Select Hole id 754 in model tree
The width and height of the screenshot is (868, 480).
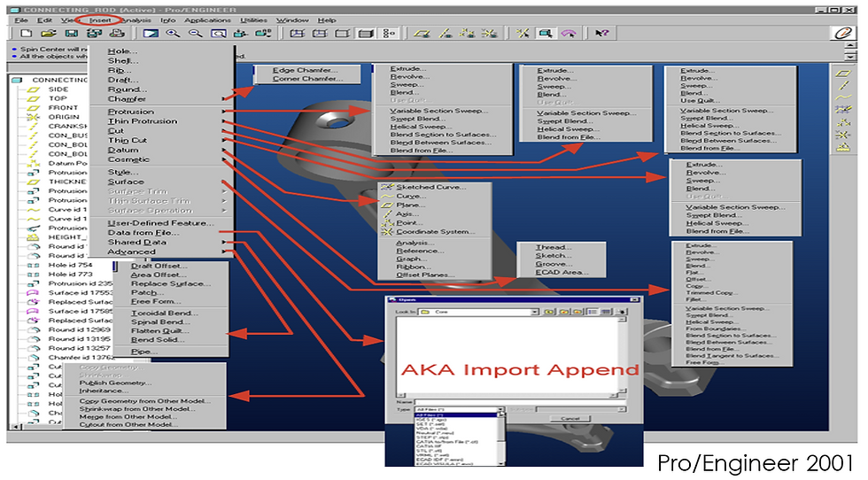(70, 265)
